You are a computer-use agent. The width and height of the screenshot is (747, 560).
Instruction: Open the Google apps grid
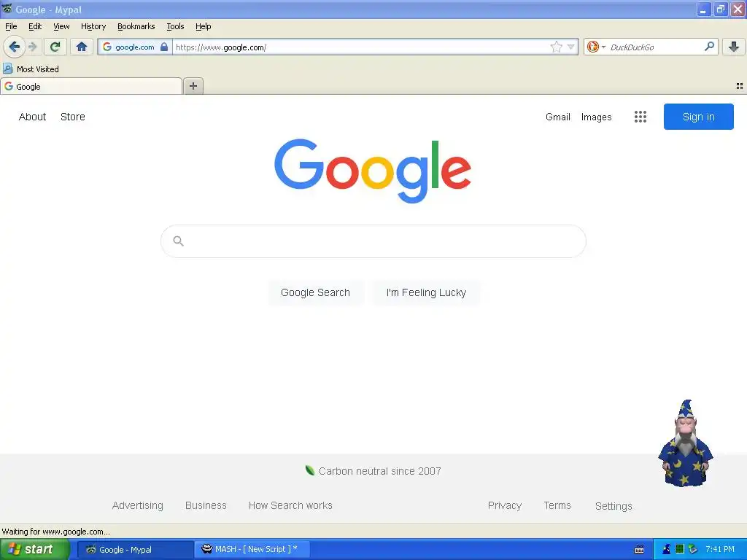[x=640, y=117]
